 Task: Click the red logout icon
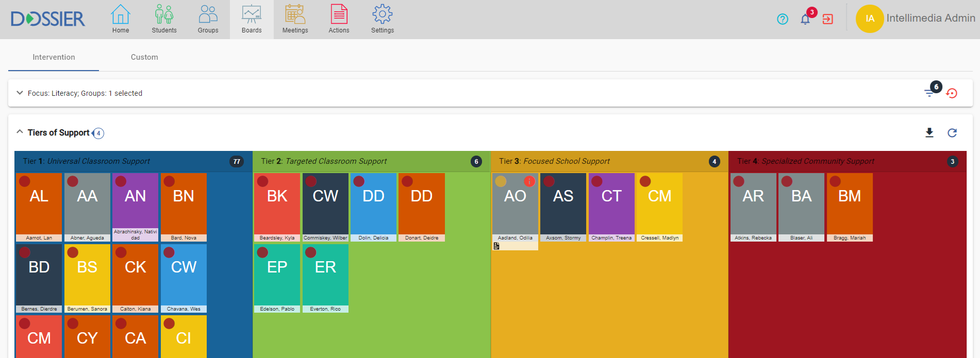[828, 20]
